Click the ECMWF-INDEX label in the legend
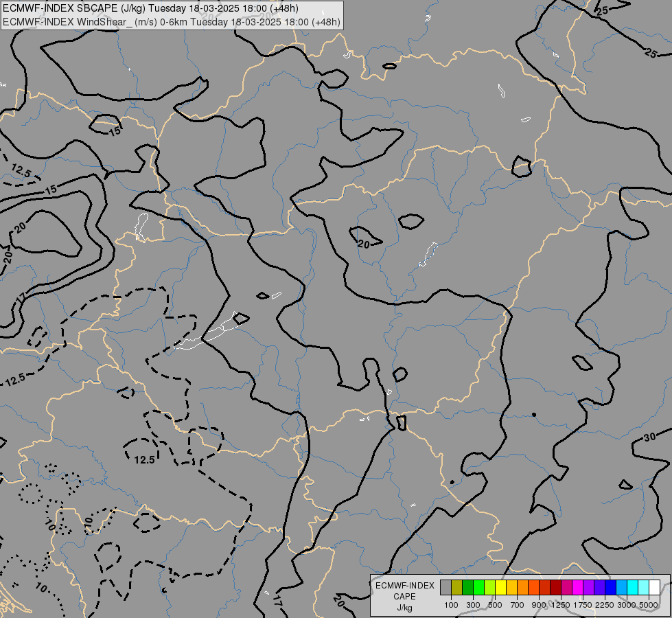Image resolution: width=672 pixels, height=618 pixels. pyautogui.click(x=404, y=586)
